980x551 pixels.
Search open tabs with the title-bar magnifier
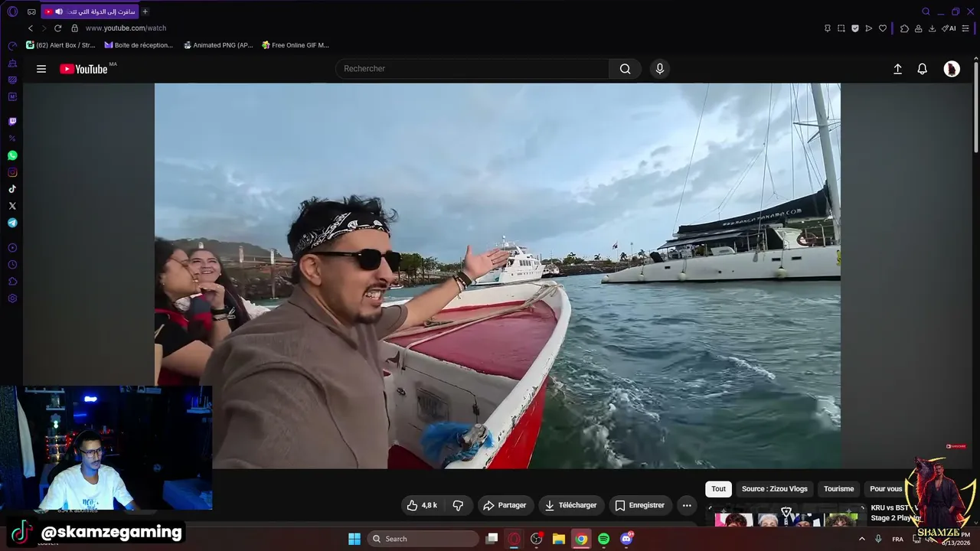pyautogui.click(x=926, y=11)
